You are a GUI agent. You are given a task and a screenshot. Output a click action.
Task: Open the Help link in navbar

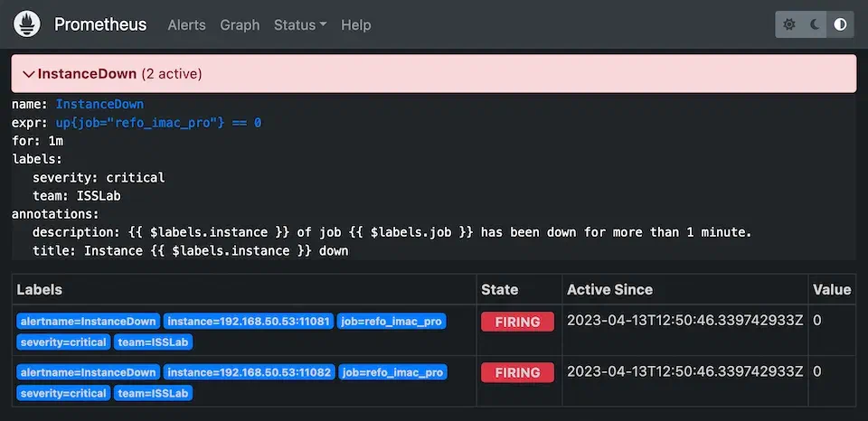[355, 24]
